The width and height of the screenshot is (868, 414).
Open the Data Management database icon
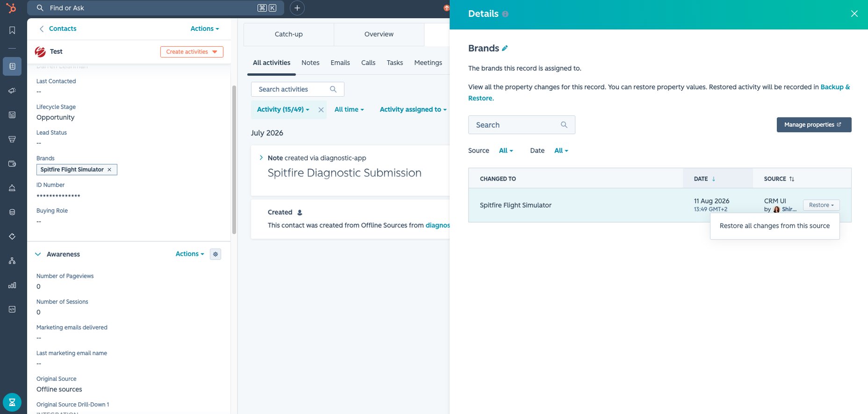pyautogui.click(x=12, y=212)
